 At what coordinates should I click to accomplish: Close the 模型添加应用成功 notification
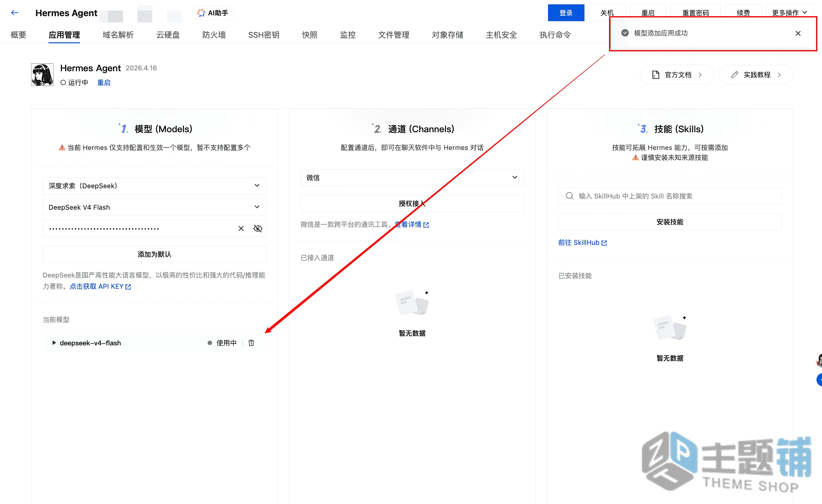[798, 33]
